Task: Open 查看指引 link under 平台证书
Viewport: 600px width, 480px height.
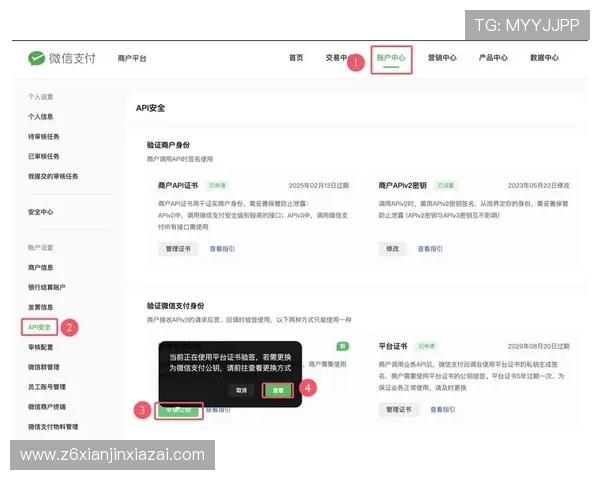Action: (x=443, y=410)
